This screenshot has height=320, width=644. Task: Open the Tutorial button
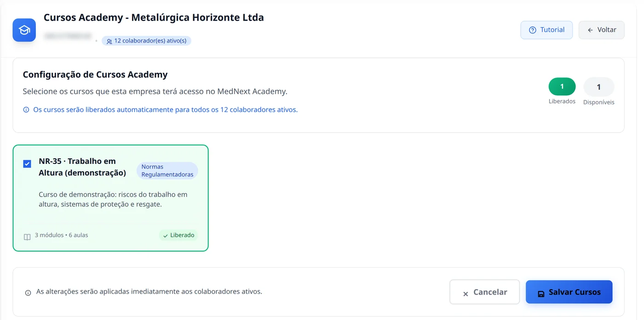point(546,30)
